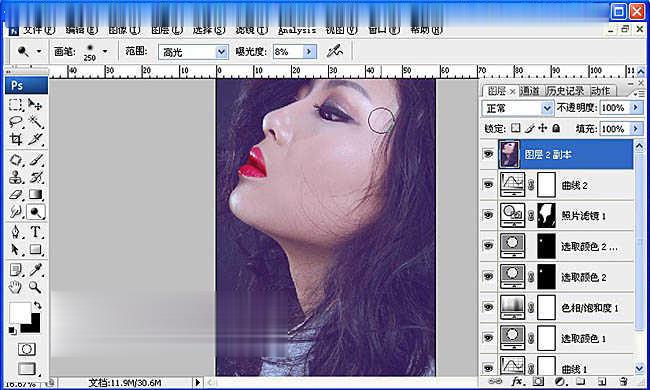Image resolution: width=650 pixels, height=390 pixels.
Task: Select the Path Selection arrow tool
Action: tap(15, 250)
